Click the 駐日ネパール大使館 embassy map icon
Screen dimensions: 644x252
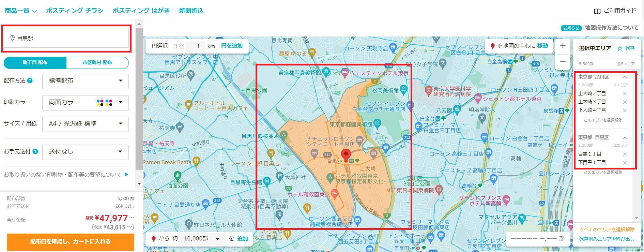tap(189, 224)
